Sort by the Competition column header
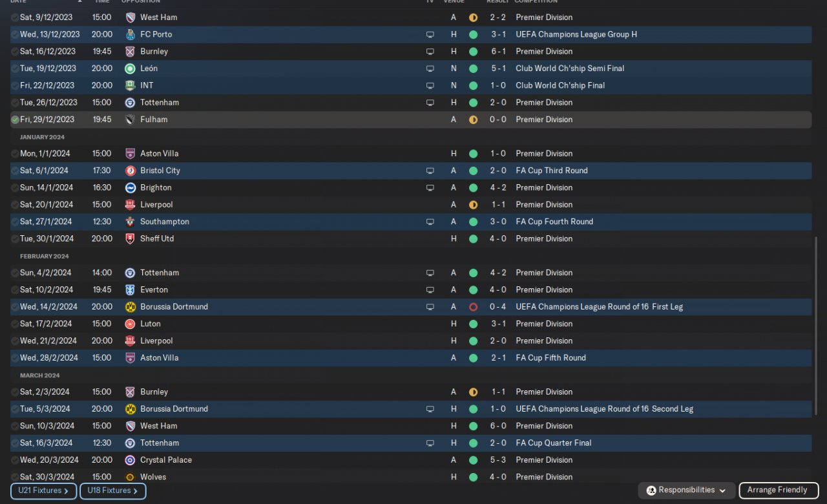 click(x=536, y=1)
